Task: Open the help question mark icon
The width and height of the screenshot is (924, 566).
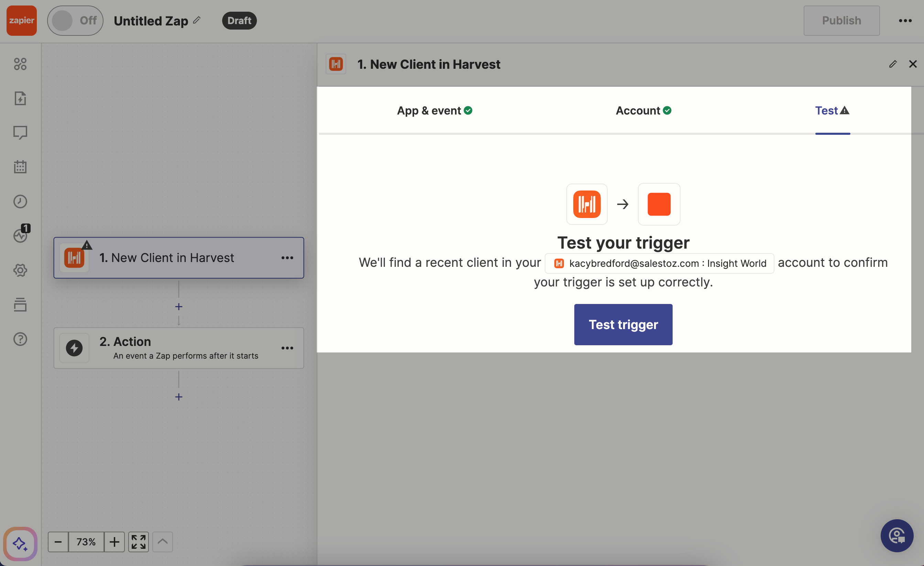Action: [x=20, y=339]
